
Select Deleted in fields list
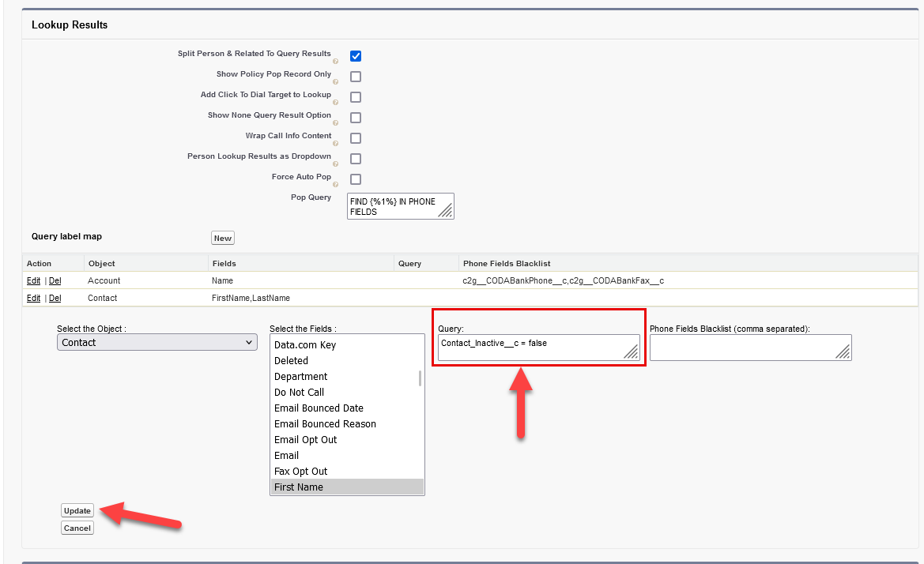pos(346,361)
